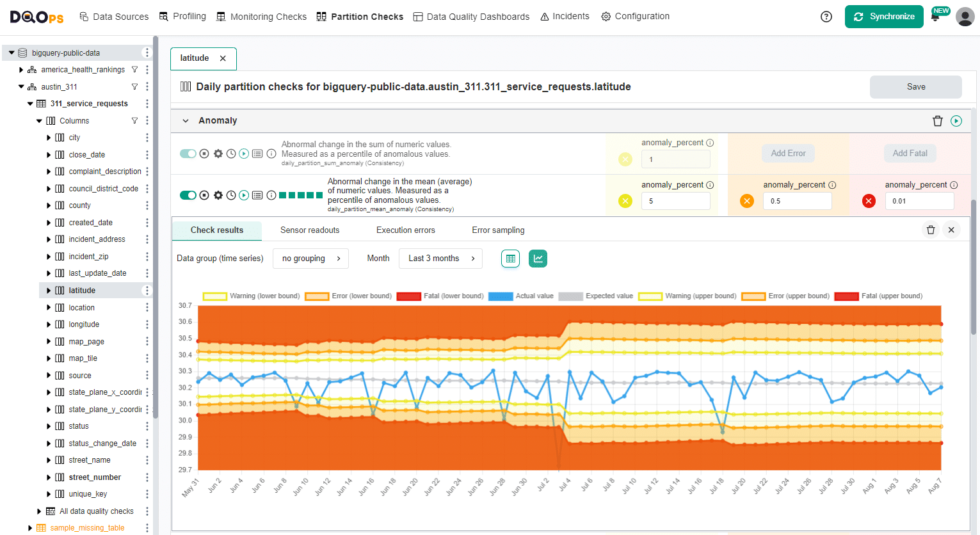Run the daily_partition_sum_anomaly check
Screen dimensions: 980x535
244,154
